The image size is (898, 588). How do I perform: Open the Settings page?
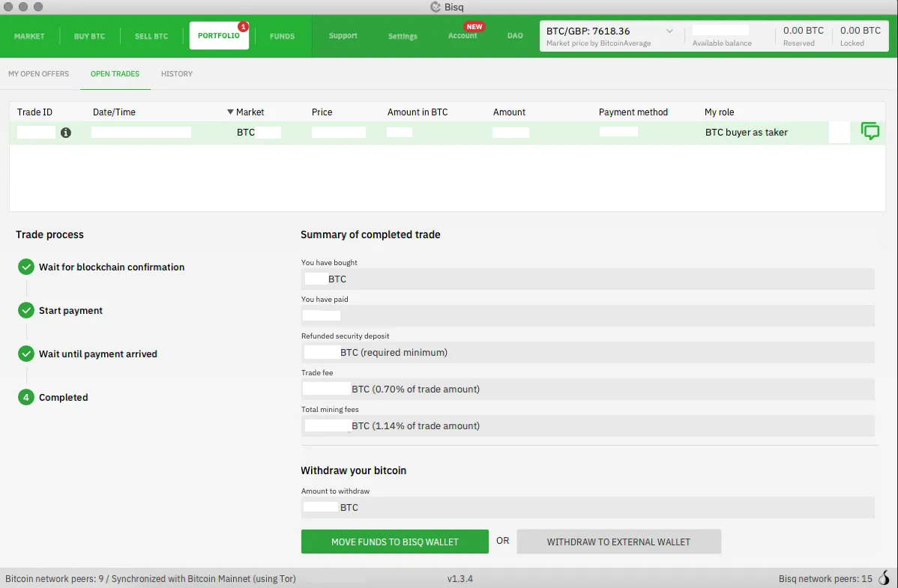(x=403, y=36)
